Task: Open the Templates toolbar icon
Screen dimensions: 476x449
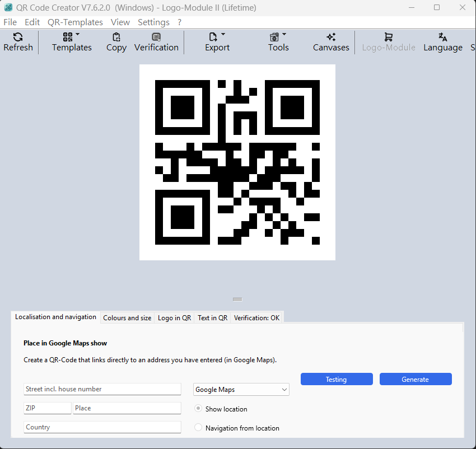Action: 67,37
